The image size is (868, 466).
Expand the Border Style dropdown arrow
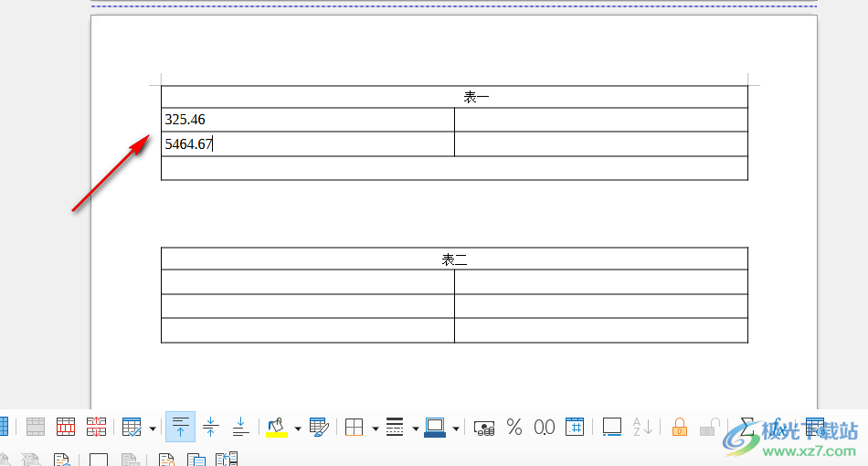(415, 429)
